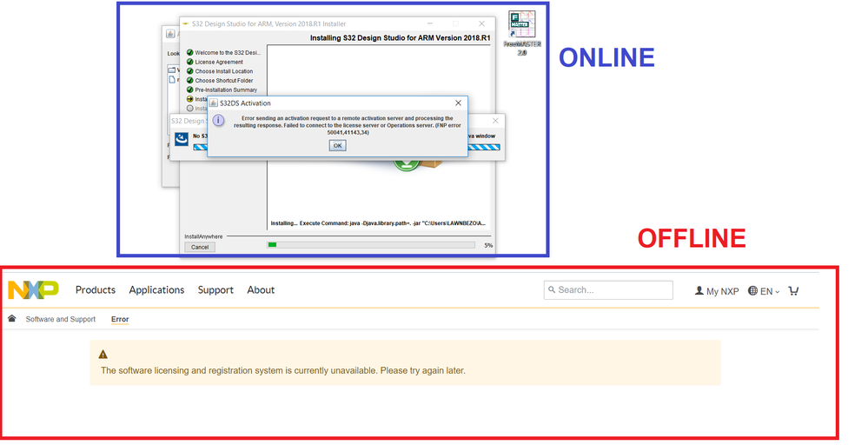The height and width of the screenshot is (445, 868).
Task: Click the NXP Search field
Action: click(x=608, y=290)
